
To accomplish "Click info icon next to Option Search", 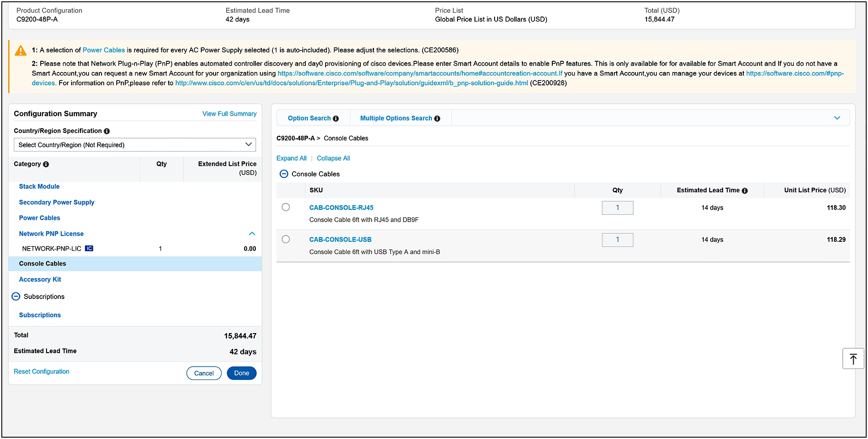I will point(336,118).
